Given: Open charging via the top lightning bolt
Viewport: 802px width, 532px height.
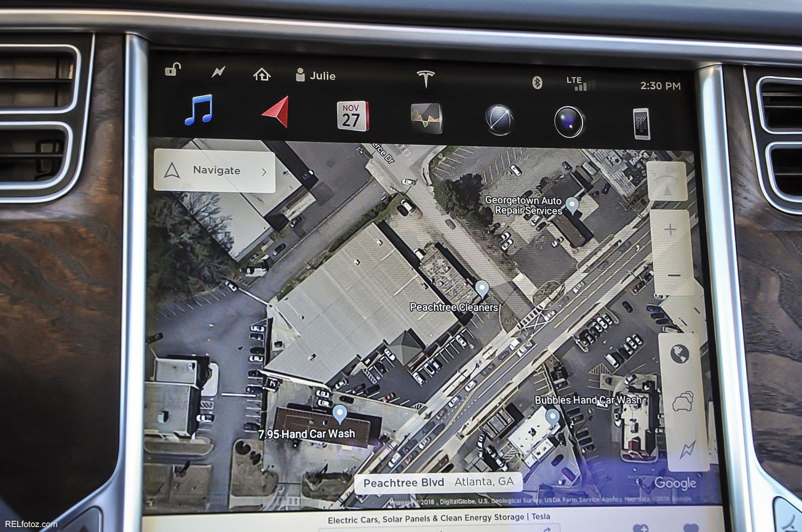Looking at the screenshot, I should 218,72.
